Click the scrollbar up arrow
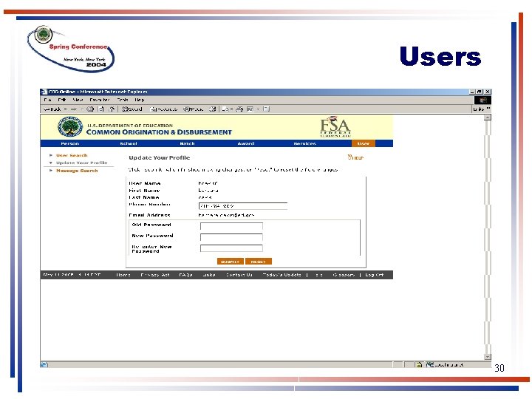 pyautogui.click(x=488, y=117)
